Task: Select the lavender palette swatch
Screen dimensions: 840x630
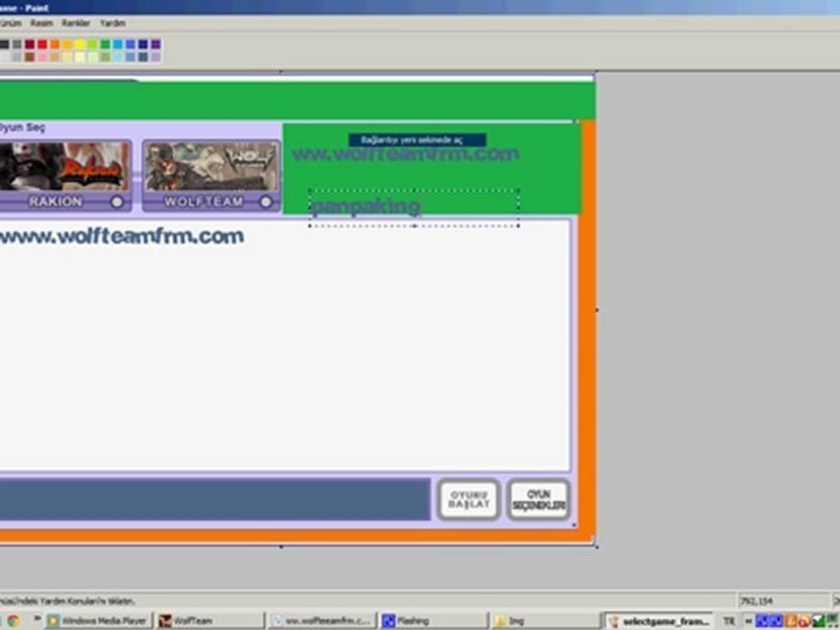Action: tap(156, 57)
